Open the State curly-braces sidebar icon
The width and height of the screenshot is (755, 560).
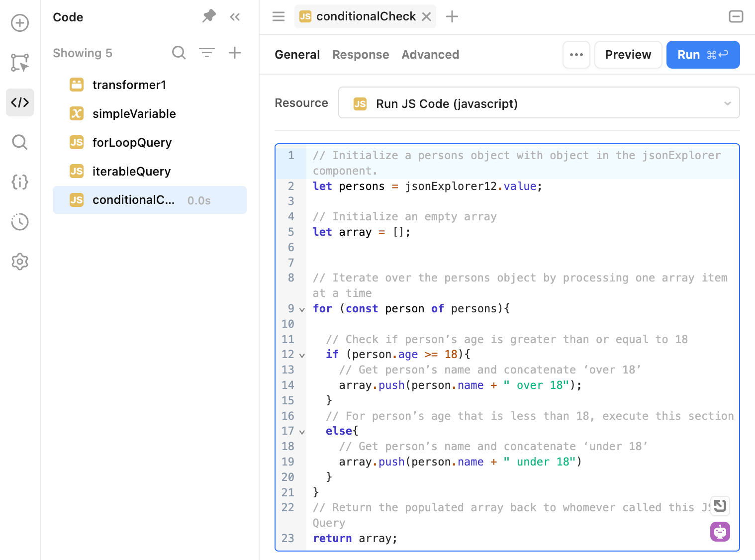click(20, 182)
